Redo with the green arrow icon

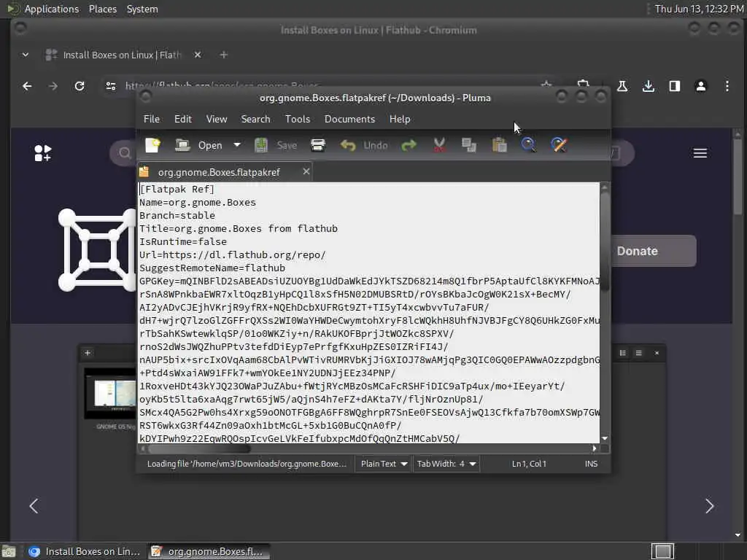point(409,145)
